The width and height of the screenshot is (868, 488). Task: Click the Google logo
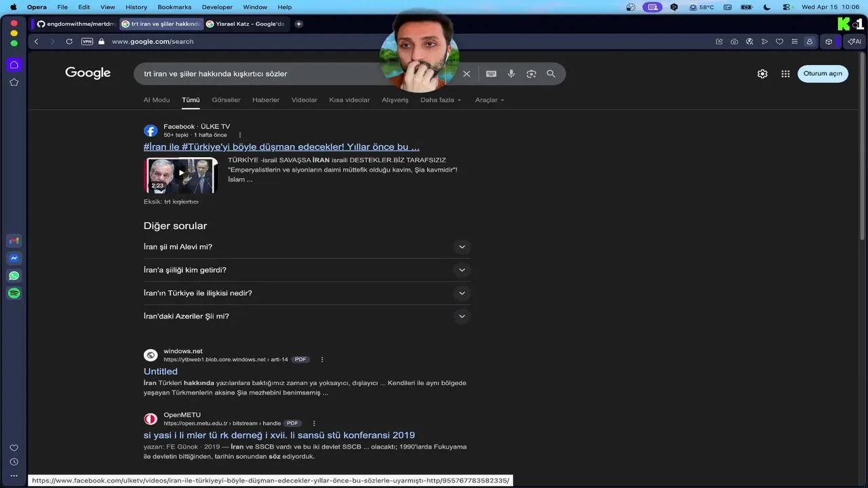(x=87, y=73)
